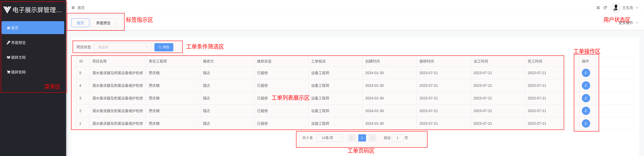Click the edit icon for row ID 4
Viewport: 644px width, 156px height.
tap(586, 85)
